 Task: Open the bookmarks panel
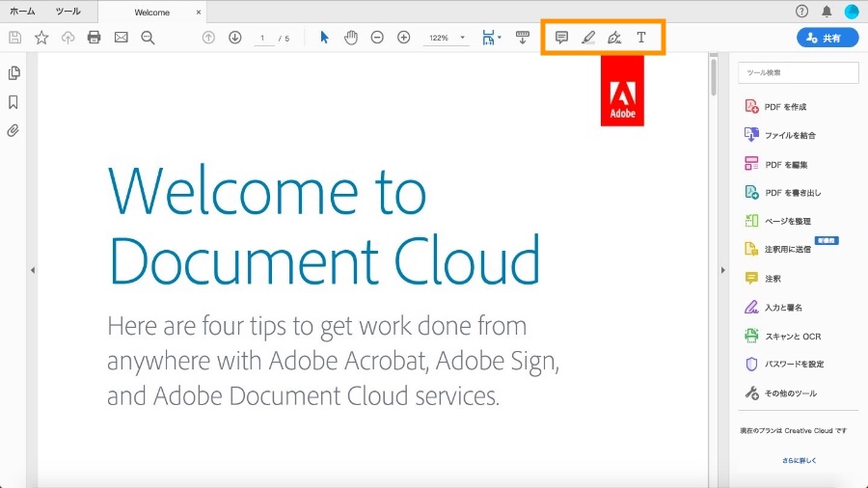14,102
